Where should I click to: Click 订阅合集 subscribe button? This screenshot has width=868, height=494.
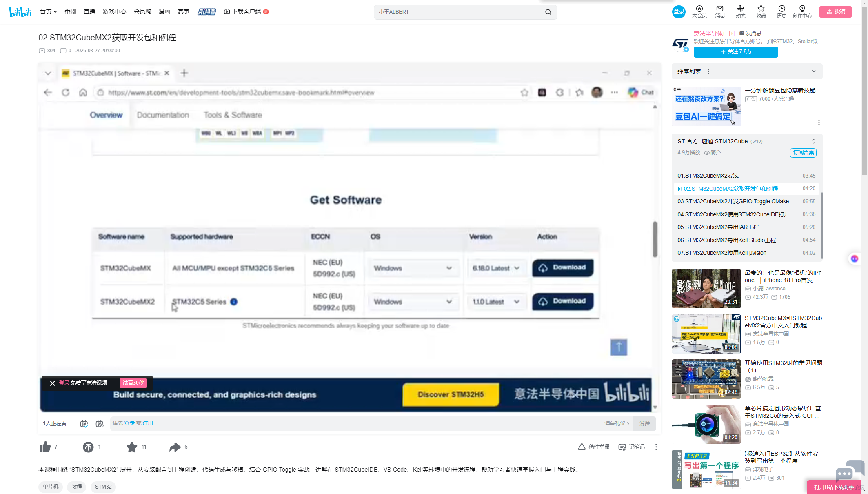pyautogui.click(x=803, y=153)
